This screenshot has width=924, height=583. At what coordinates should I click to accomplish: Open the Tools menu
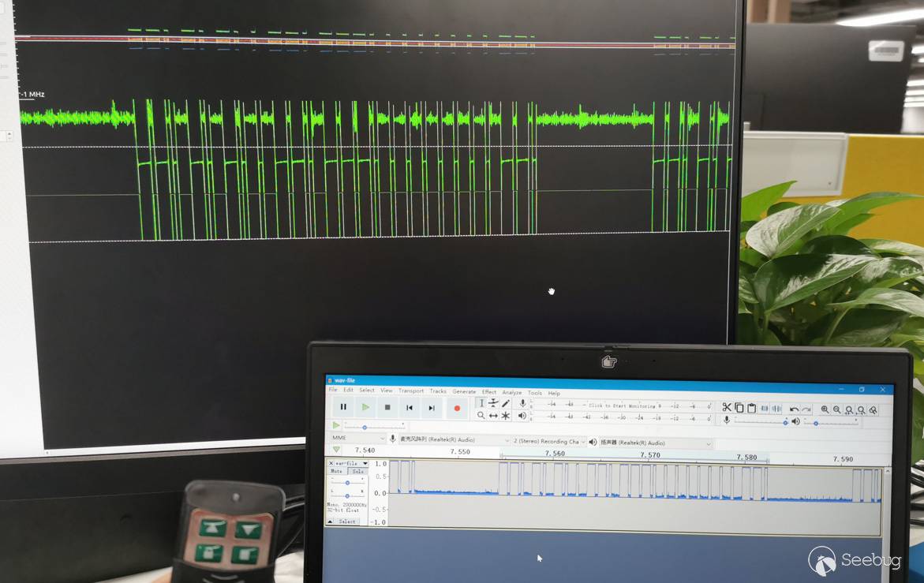coord(534,393)
